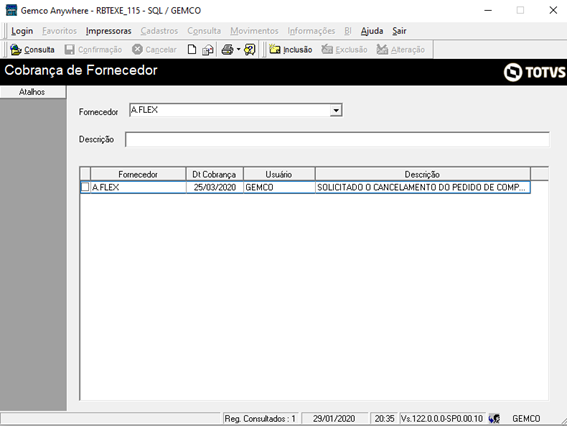Click the Descrição input field
The height and width of the screenshot is (426, 567).
(337, 140)
